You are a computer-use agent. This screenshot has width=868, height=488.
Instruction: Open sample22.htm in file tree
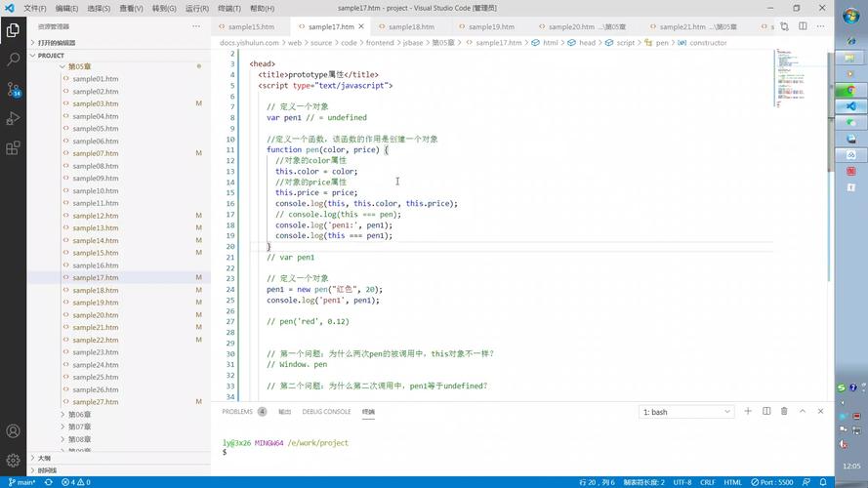(x=96, y=340)
